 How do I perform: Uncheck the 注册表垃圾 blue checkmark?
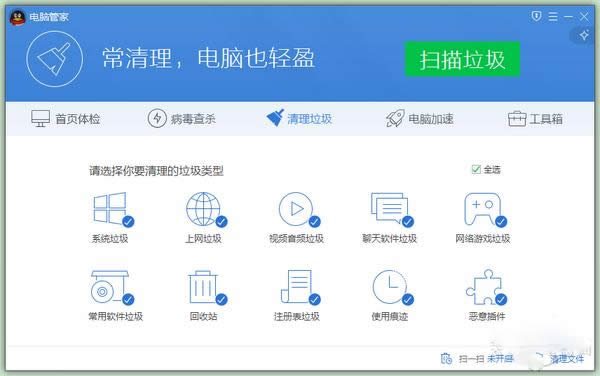click(x=315, y=299)
